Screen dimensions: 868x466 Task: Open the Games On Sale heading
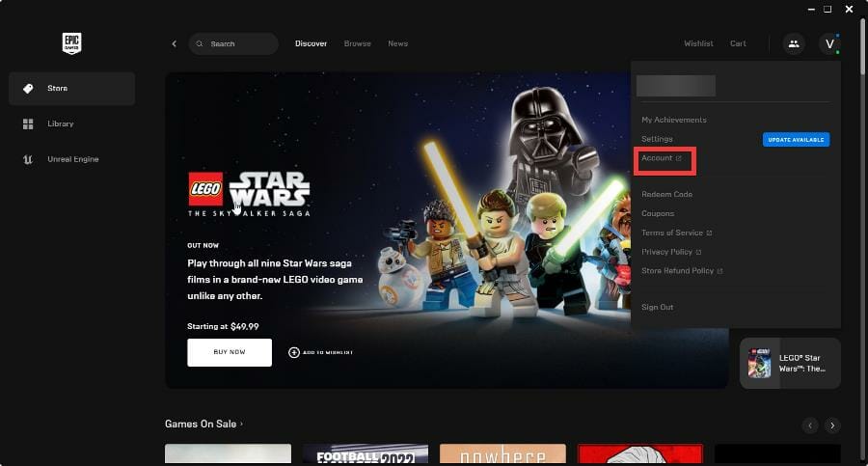coord(203,424)
